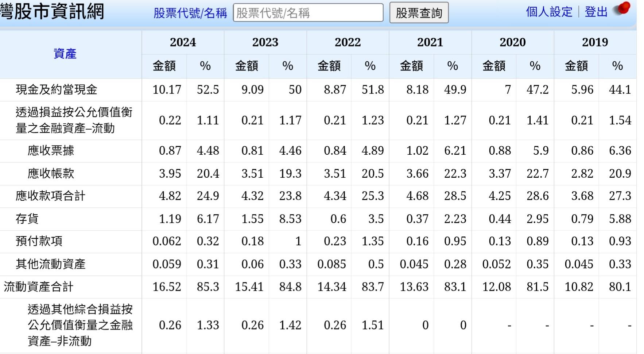Select the 應收帳款 row label
644x354 pixels.
pyautogui.click(x=51, y=173)
